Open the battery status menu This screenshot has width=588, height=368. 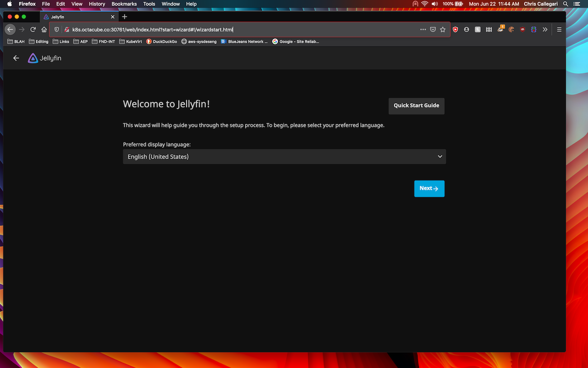[453, 4]
